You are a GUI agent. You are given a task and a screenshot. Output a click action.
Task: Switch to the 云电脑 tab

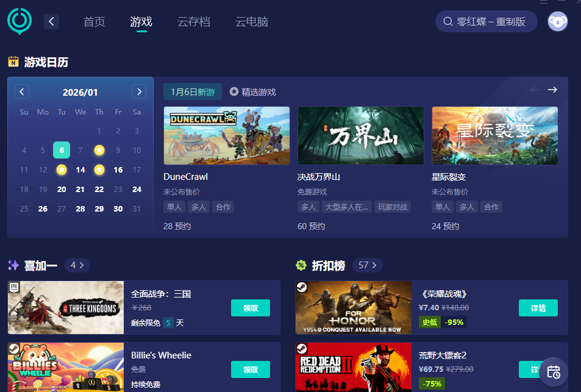[x=251, y=21]
